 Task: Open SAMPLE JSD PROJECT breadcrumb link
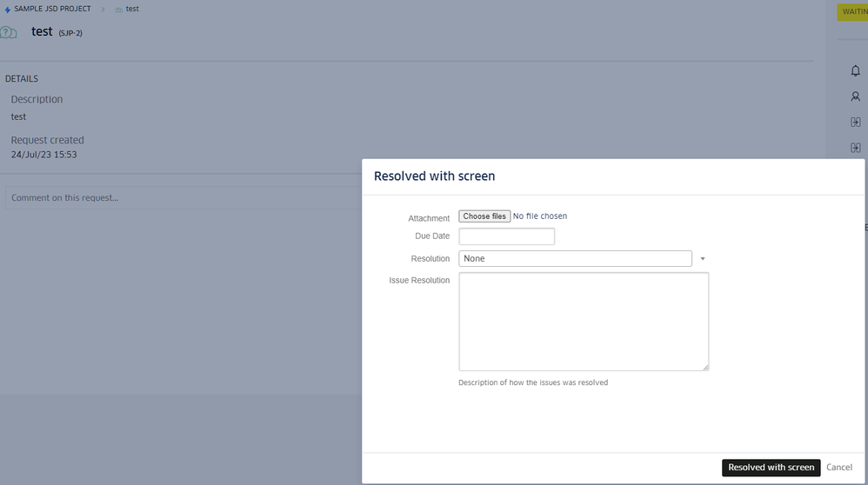pos(52,9)
